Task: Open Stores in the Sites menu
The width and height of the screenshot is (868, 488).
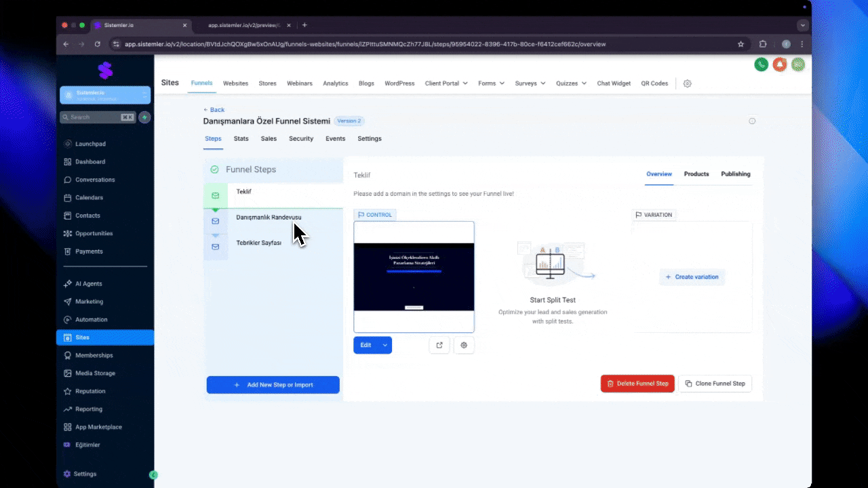Action: point(267,83)
